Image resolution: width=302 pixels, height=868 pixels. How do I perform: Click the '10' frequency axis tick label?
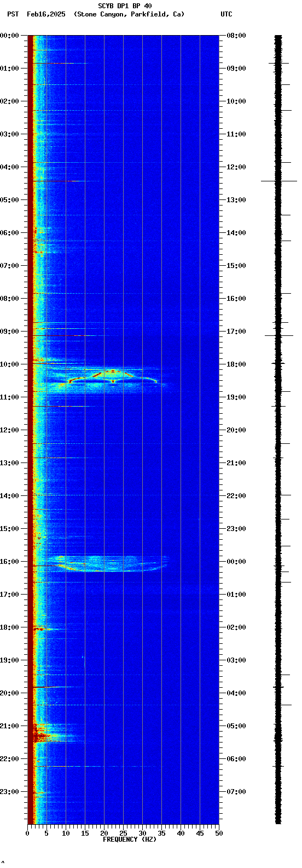click(x=66, y=833)
